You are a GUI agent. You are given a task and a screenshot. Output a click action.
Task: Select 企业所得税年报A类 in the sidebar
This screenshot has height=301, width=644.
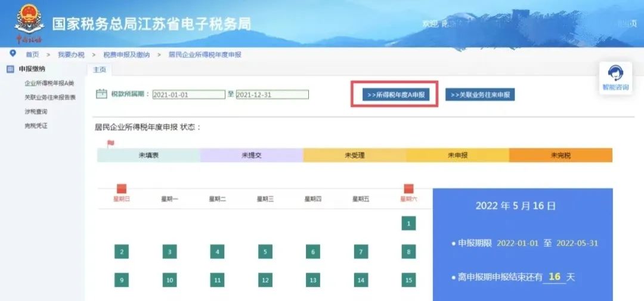click(49, 84)
